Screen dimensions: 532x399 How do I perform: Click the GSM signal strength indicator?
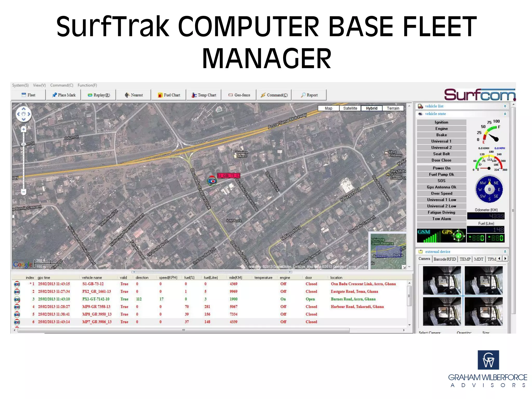coord(429,235)
